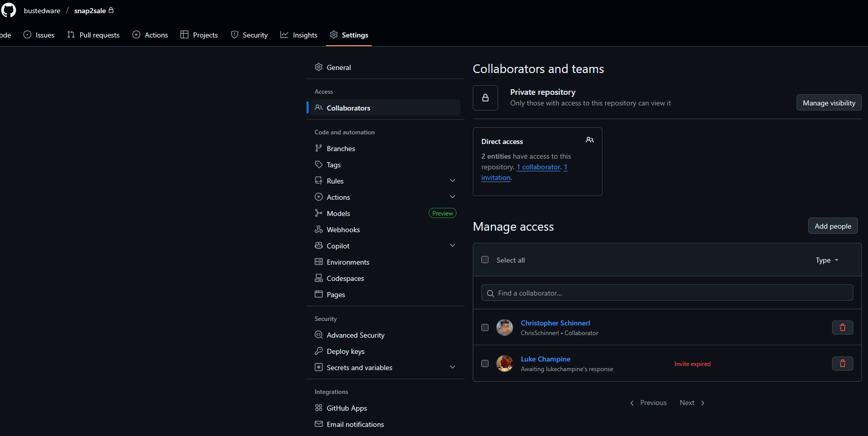Focus the Find a collaborator search field
Screen dimensions: 868x436
tap(667, 293)
